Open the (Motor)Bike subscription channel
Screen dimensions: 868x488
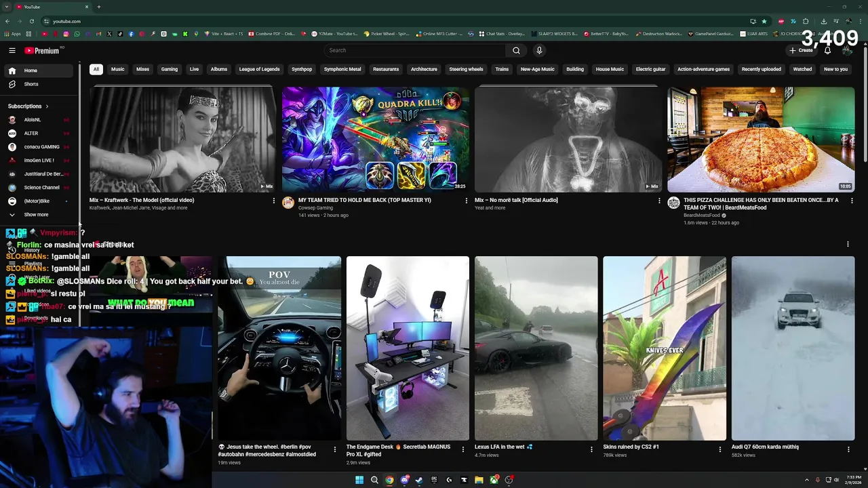[x=38, y=201]
